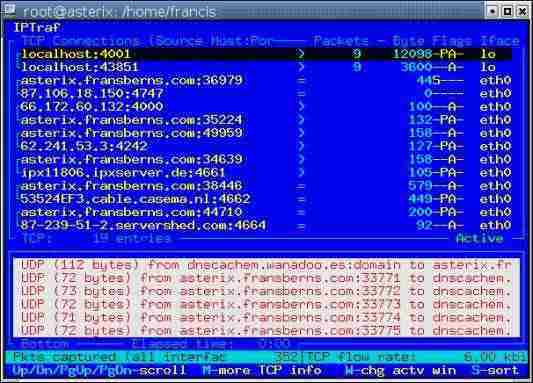The height and width of the screenshot is (383, 533).
Task: Select the localhost:4001 connection row
Action: (265, 54)
